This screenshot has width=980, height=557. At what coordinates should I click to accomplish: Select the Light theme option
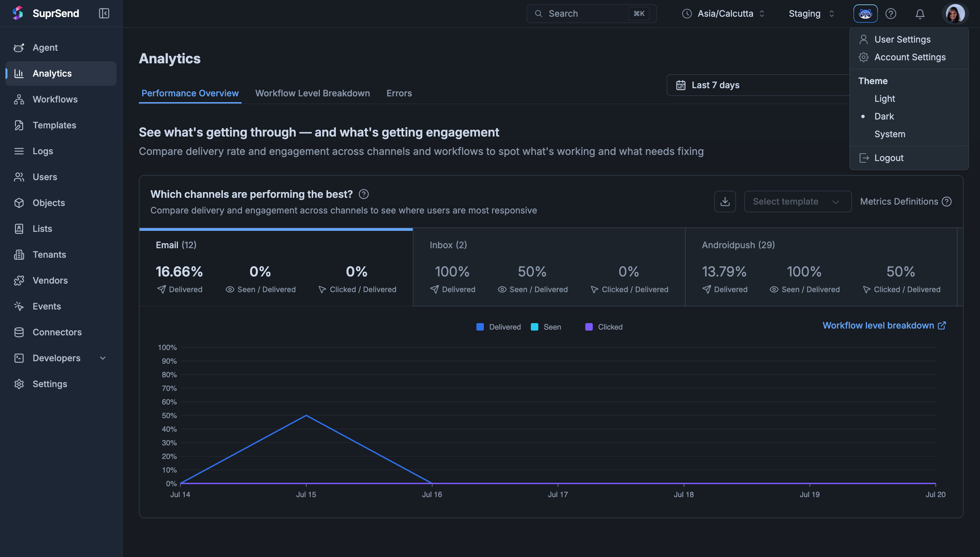[x=909, y=99]
